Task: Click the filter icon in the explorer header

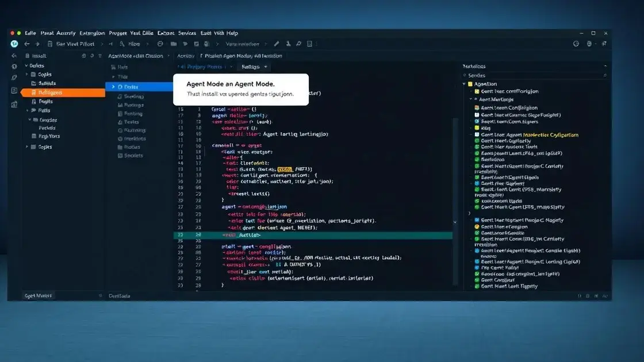Action: tap(100, 56)
